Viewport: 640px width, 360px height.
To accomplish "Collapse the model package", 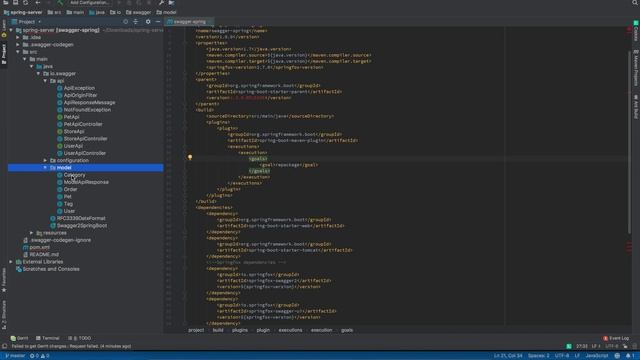I will tap(45, 168).
